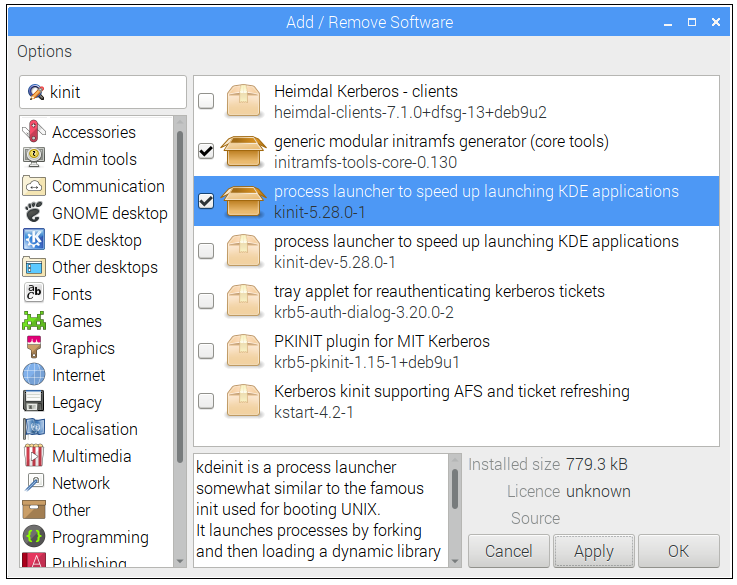This screenshot has height=585, width=737.
Task: Click the 'kdeinit is a process launcher' description text
Action: point(296,467)
